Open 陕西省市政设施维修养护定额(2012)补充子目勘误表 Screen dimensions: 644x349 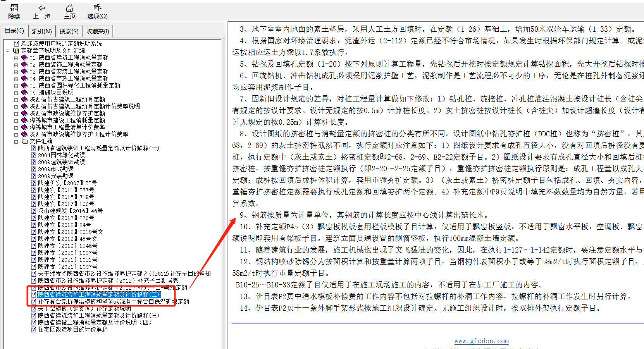(x=108, y=280)
